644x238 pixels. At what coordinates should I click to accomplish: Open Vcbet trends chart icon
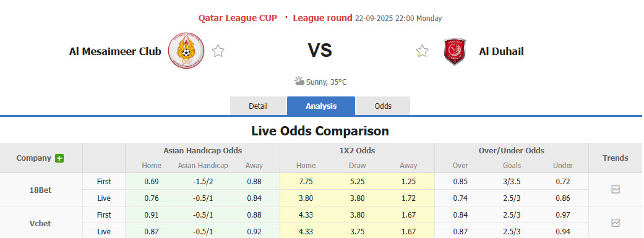coord(616,223)
